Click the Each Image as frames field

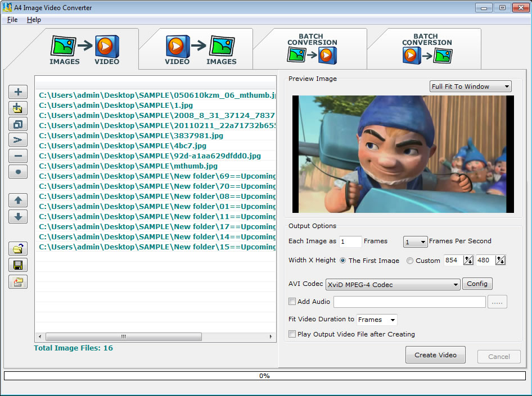(x=350, y=242)
